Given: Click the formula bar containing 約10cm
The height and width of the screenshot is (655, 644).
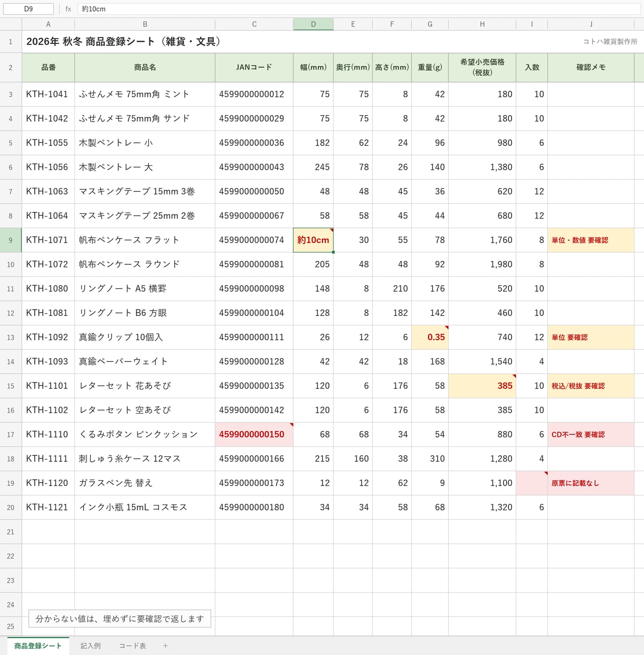Looking at the screenshot, I should click(x=359, y=9).
